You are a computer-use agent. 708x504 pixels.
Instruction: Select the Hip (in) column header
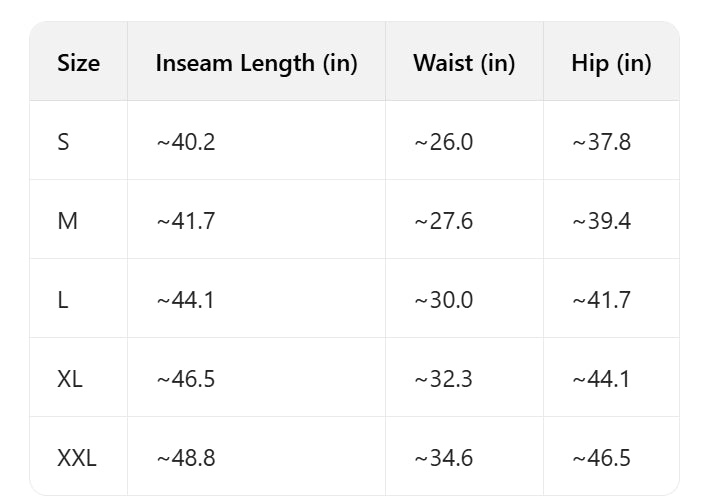(x=611, y=63)
